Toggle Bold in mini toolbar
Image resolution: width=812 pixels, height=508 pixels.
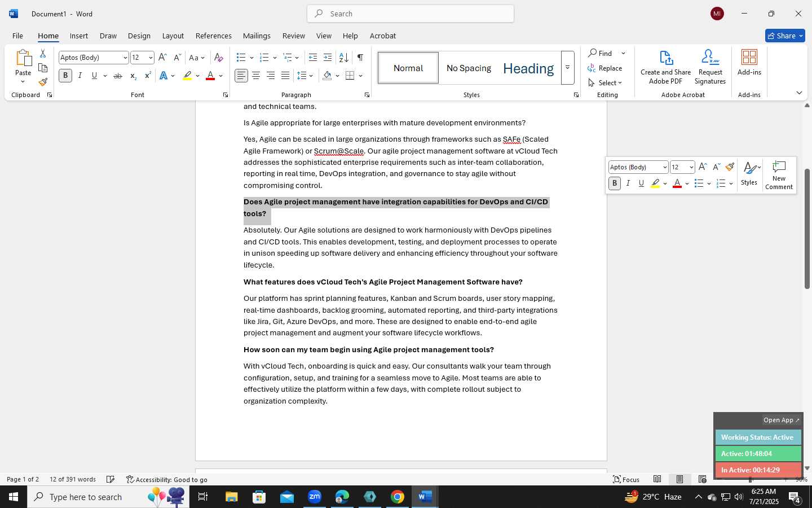(x=615, y=183)
